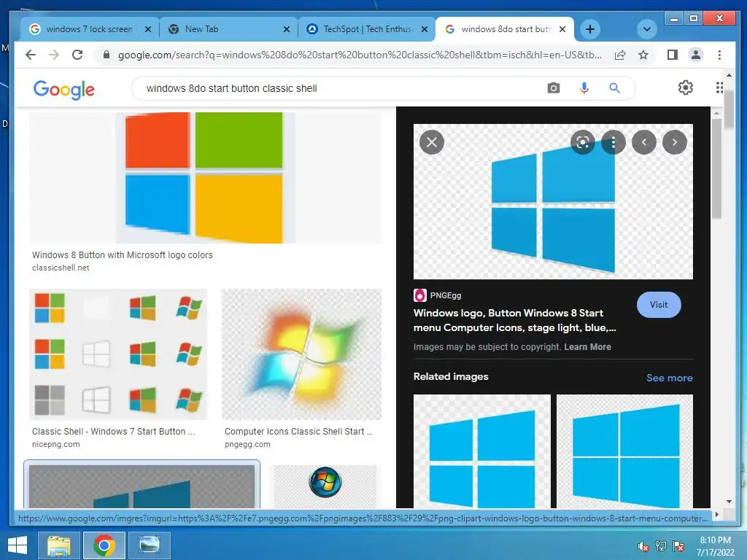
Task: Click the blue magnifier search icon
Action: click(x=614, y=88)
